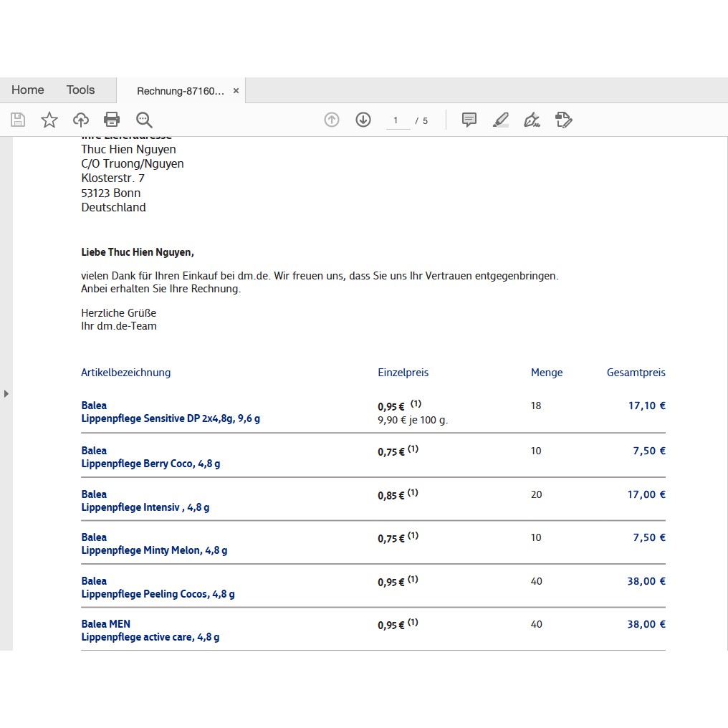
Task: Open the find text magnifier tool
Action: pos(144,120)
